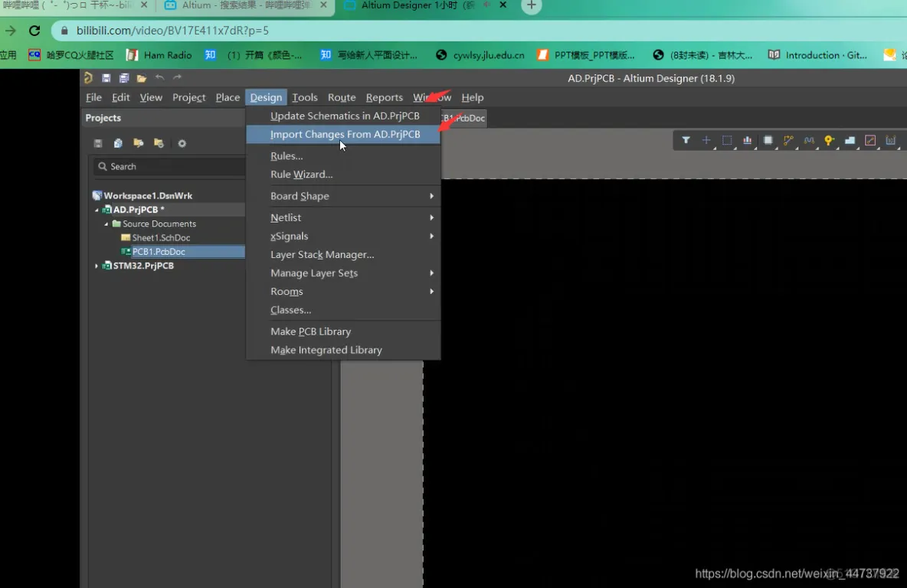Choose Import Changes From AD.PrjPCB
This screenshot has width=907, height=588.
coord(344,134)
